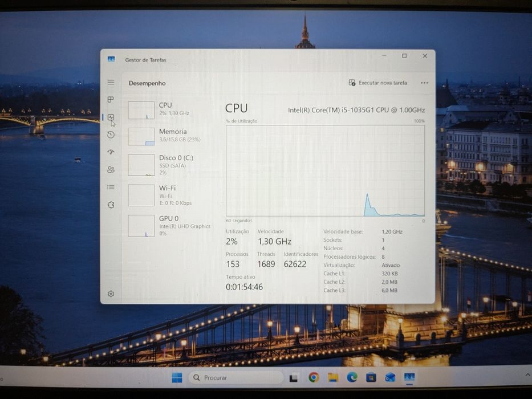The width and height of the screenshot is (532, 399).
Task: Click the Disco 0 mini graph thumbnail
Action: click(141, 165)
